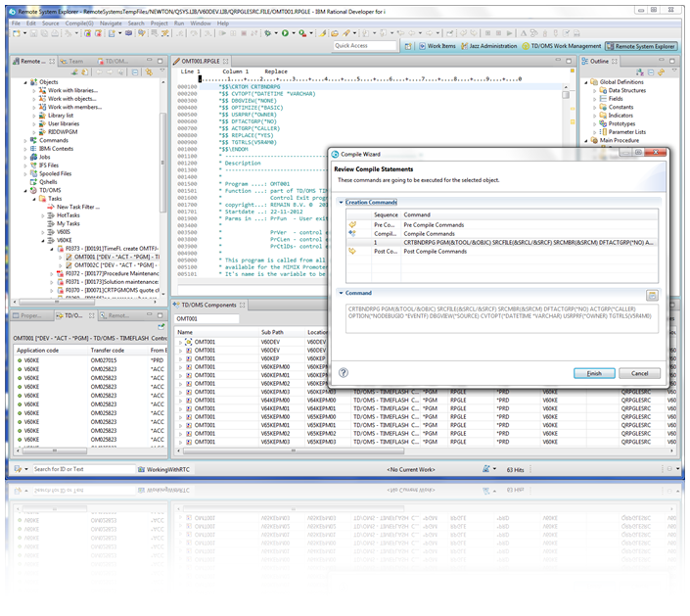Maximize the OMT001.RPGLE editor area
Viewport: 690px width, 616px height.
pos(569,61)
